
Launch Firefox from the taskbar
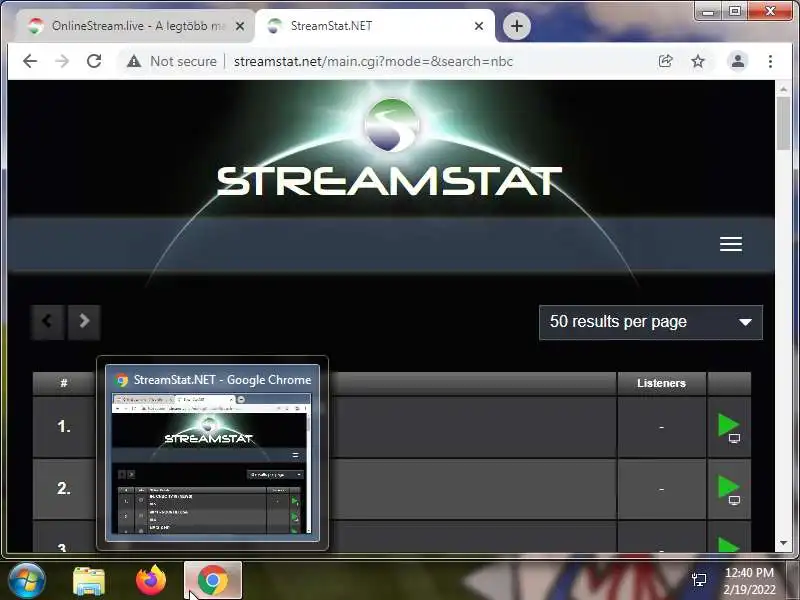tap(151, 581)
